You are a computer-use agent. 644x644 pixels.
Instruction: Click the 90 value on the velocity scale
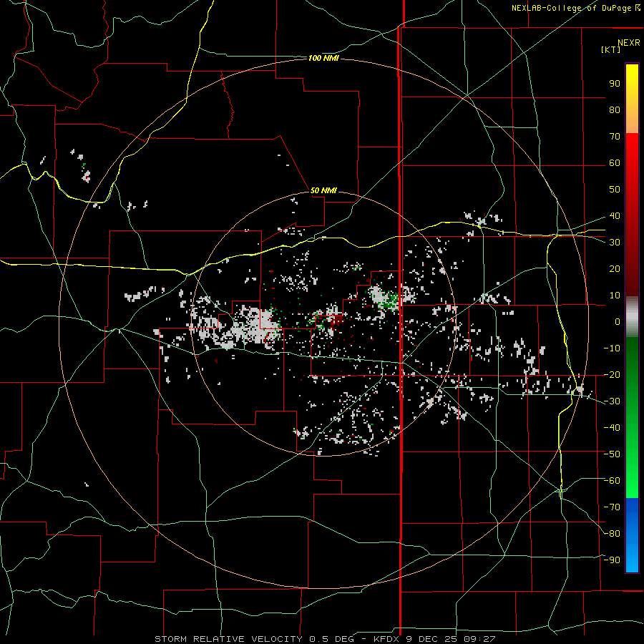click(615, 84)
